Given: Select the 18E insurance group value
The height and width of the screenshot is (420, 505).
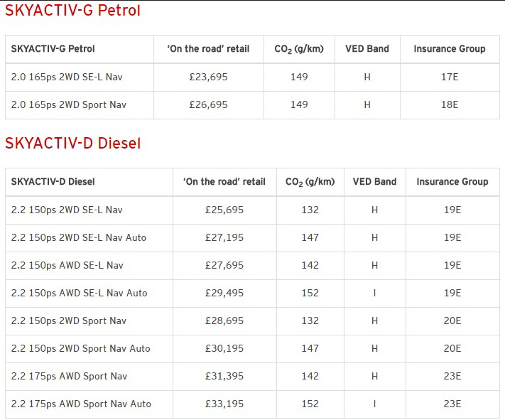Looking at the screenshot, I should pyautogui.click(x=450, y=104).
